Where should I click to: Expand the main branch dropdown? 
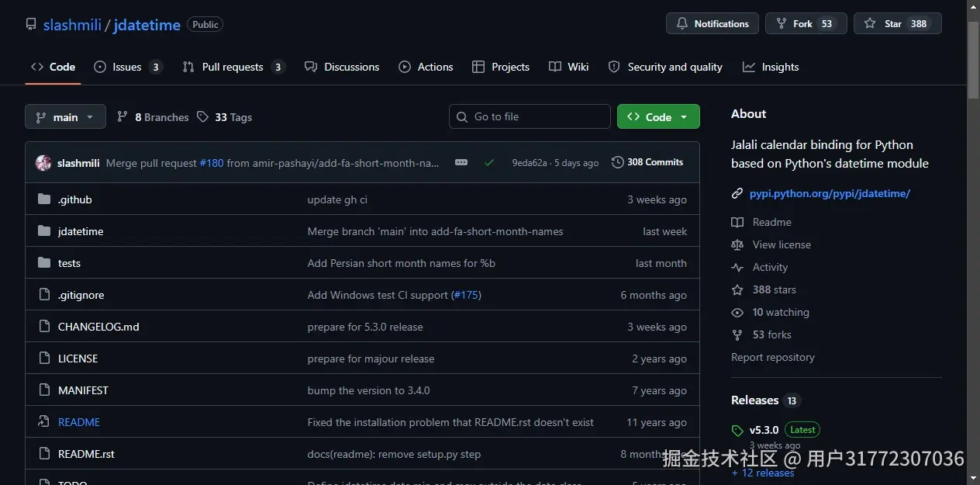point(65,117)
